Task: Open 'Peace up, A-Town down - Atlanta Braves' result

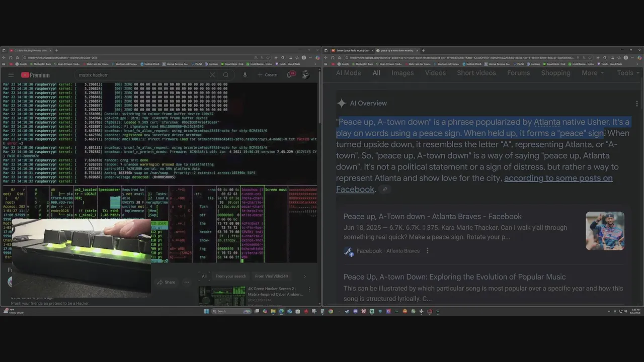Action: tap(432, 216)
